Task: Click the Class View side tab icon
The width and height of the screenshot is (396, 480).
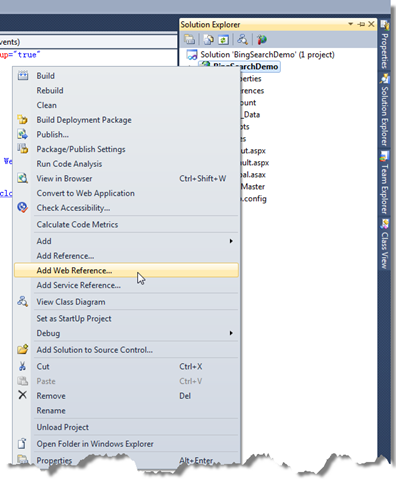Action: coord(384,224)
